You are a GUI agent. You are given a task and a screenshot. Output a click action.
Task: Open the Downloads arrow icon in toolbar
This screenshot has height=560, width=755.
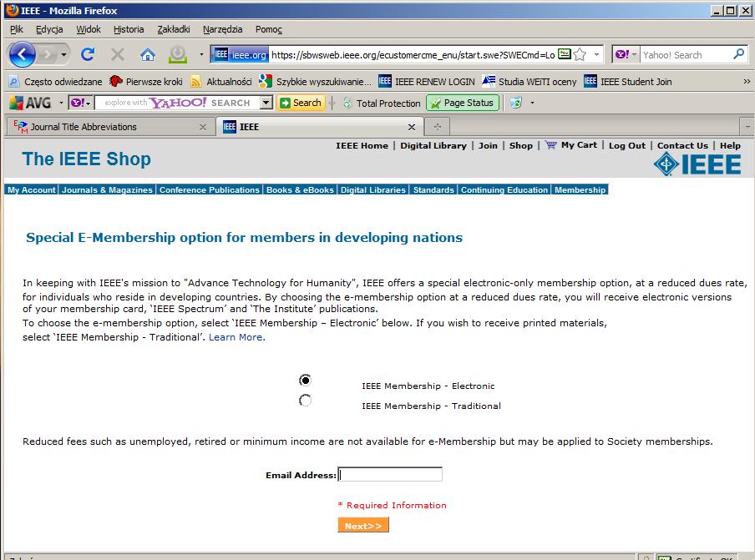click(x=178, y=54)
